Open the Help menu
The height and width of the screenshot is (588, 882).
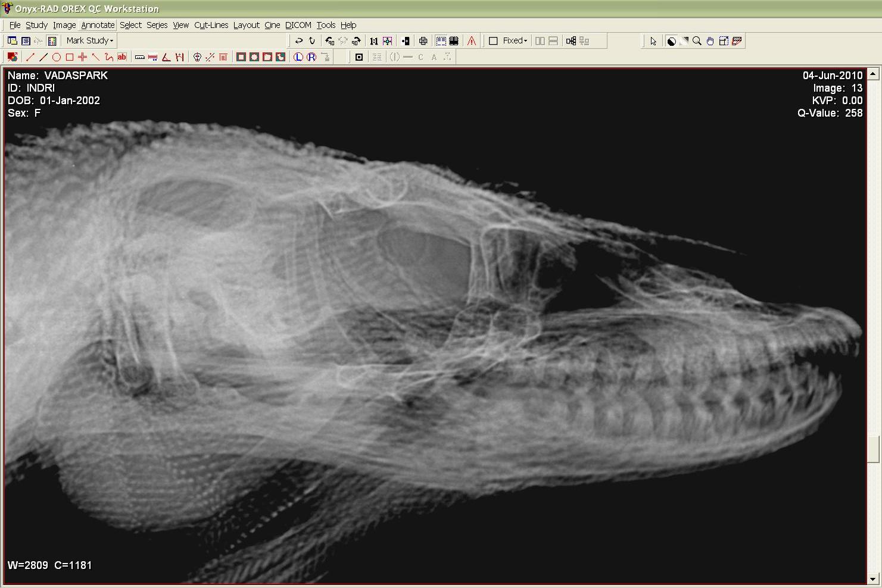348,25
